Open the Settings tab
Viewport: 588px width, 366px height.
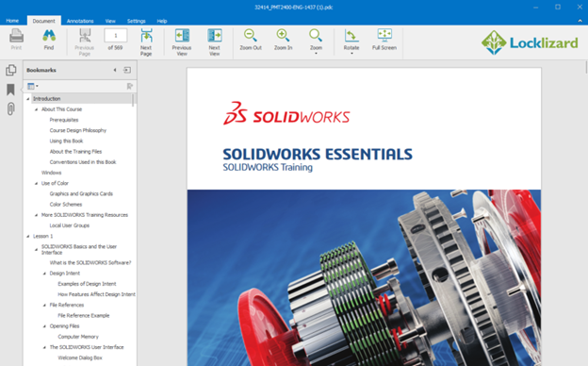coord(136,21)
